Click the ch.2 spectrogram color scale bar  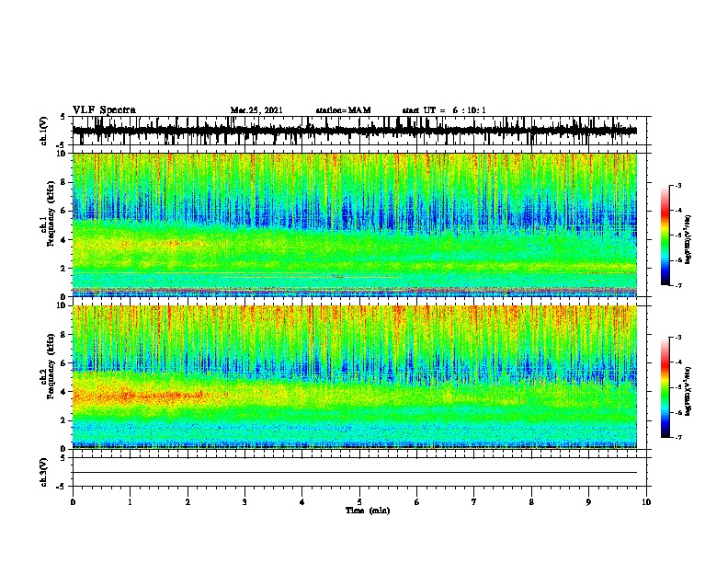coord(665,387)
